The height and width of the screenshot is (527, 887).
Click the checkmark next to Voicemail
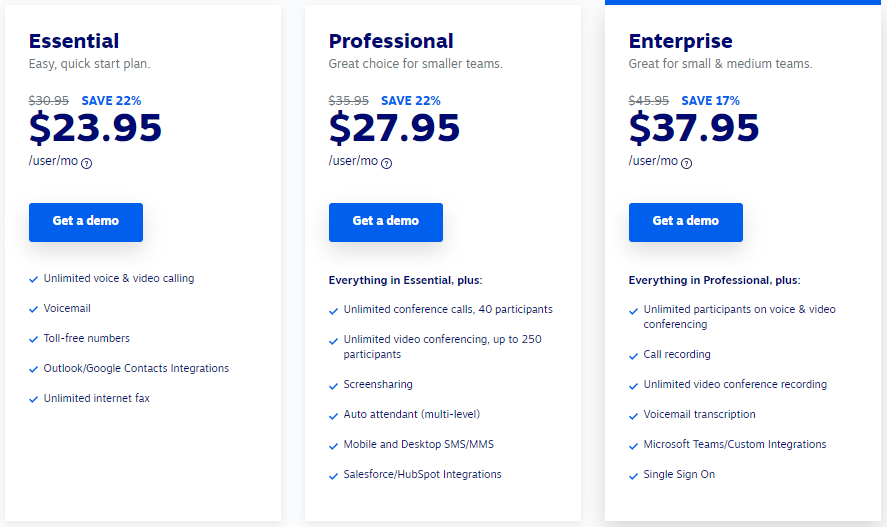click(33, 309)
